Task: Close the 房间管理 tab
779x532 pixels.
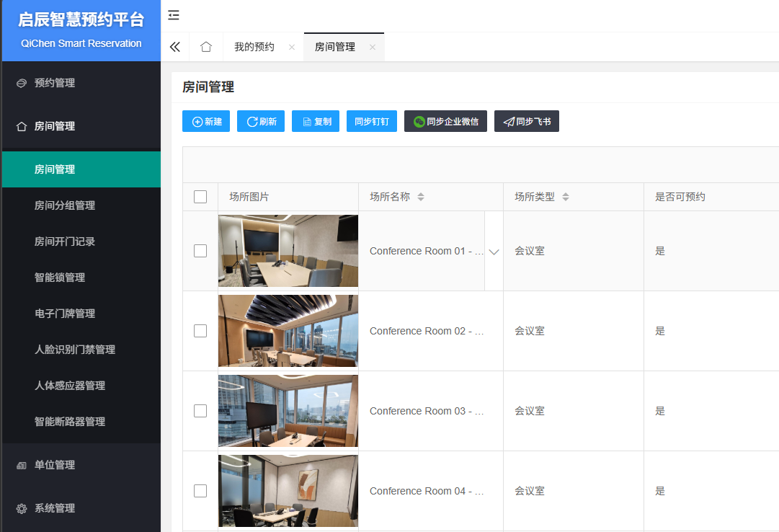Action: (373, 48)
